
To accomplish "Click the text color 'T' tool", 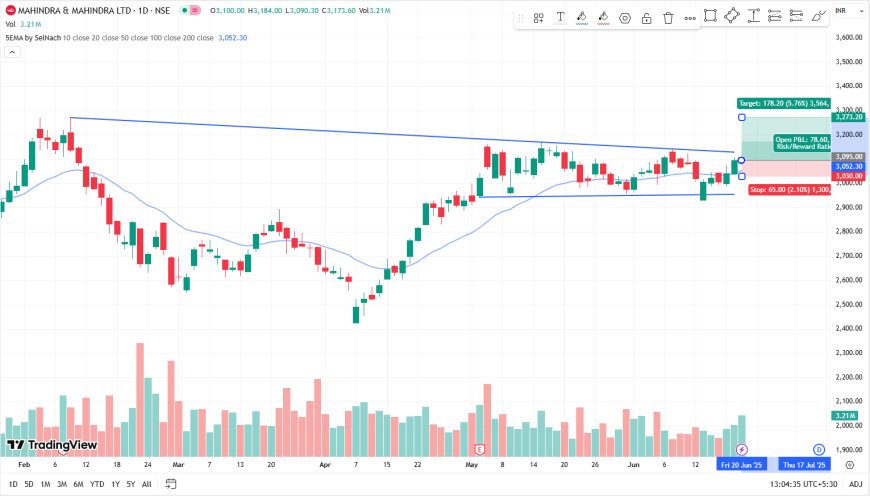I will 560,18.
